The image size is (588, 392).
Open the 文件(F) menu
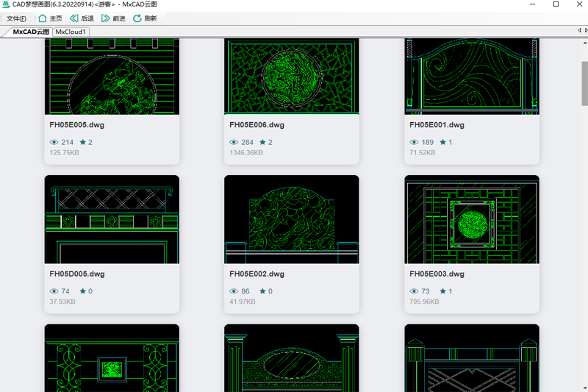[16, 18]
